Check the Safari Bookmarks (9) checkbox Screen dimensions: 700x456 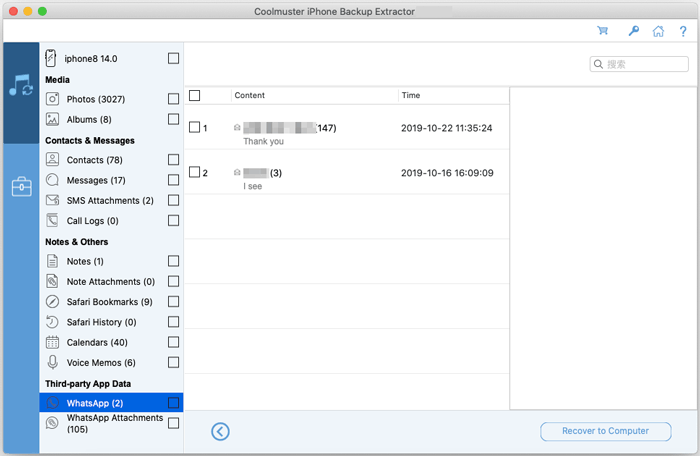point(174,301)
